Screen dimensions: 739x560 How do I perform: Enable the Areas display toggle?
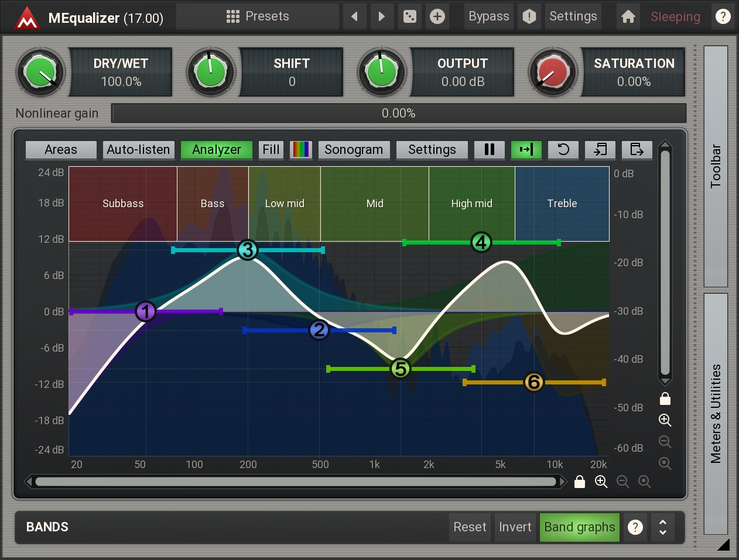pyautogui.click(x=61, y=150)
